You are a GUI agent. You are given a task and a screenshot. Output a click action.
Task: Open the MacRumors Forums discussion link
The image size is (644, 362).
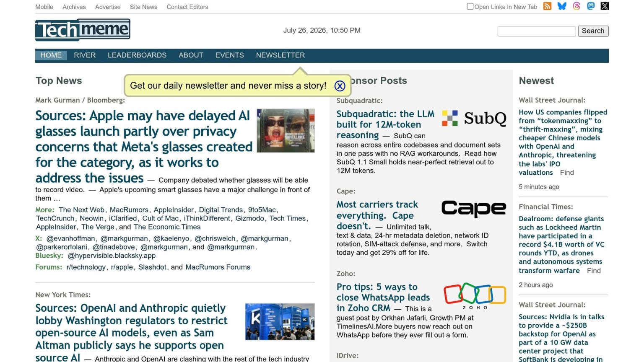pyautogui.click(x=218, y=267)
